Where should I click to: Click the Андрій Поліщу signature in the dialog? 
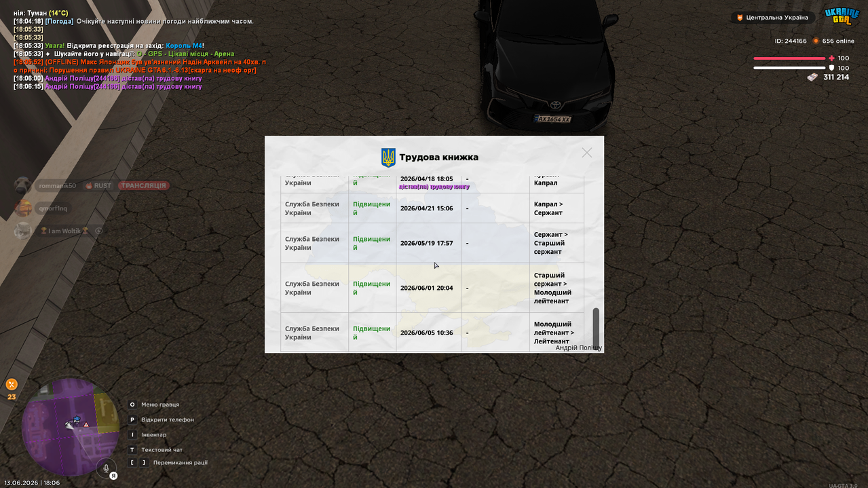578,348
